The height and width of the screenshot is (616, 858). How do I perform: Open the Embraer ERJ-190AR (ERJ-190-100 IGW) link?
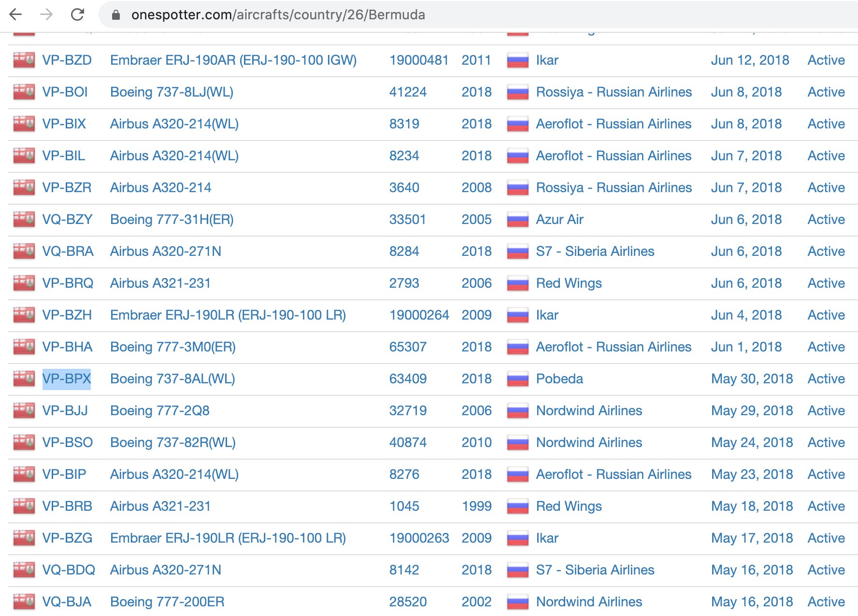click(233, 60)
